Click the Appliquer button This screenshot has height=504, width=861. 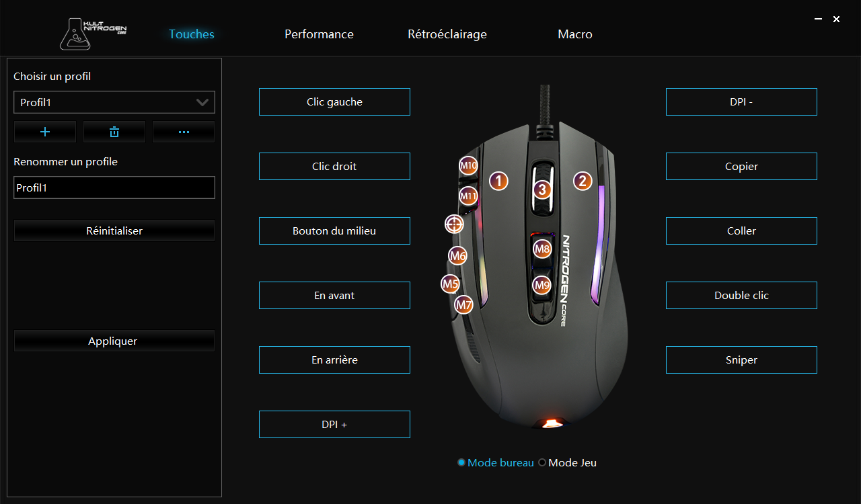[114, 341]
